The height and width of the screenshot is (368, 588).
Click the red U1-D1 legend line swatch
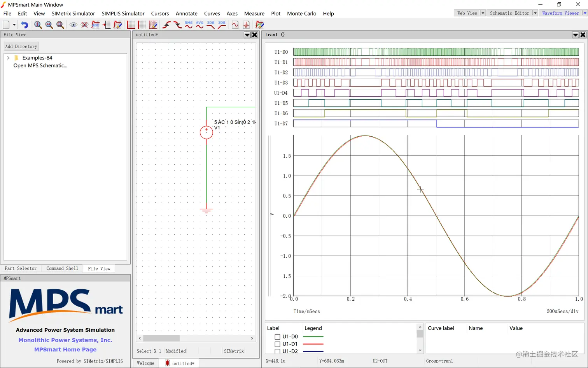coord(313,344)
